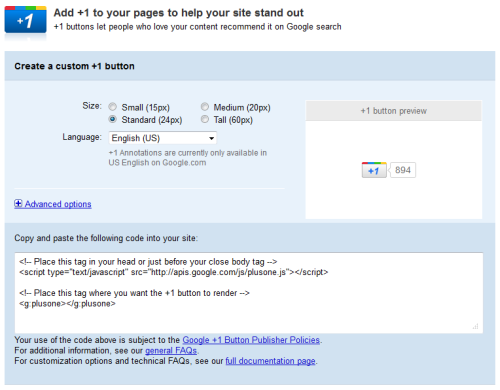Click 'Copy and paste the following code' text
The image size is (500, 390).
coord(106,238)
